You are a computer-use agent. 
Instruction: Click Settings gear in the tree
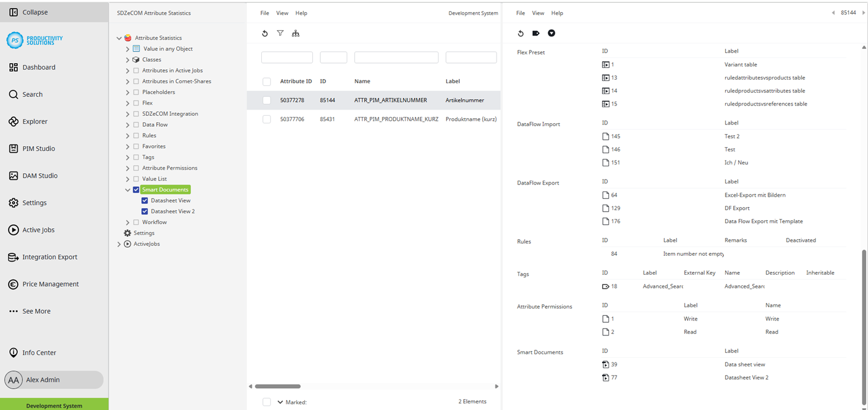127,233
